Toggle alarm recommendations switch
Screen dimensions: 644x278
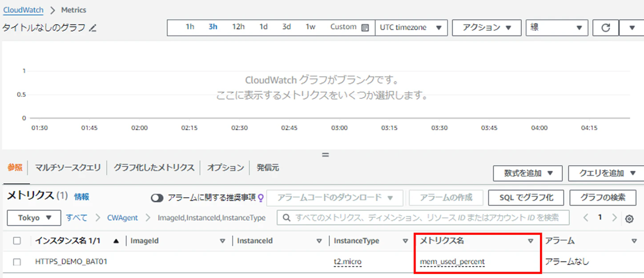pos(157,198)
